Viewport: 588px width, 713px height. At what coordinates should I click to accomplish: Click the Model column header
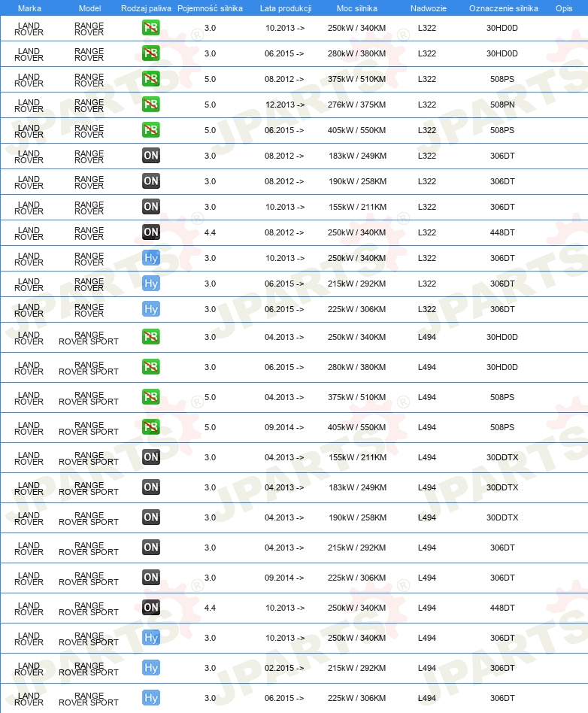tap(89, 8)
